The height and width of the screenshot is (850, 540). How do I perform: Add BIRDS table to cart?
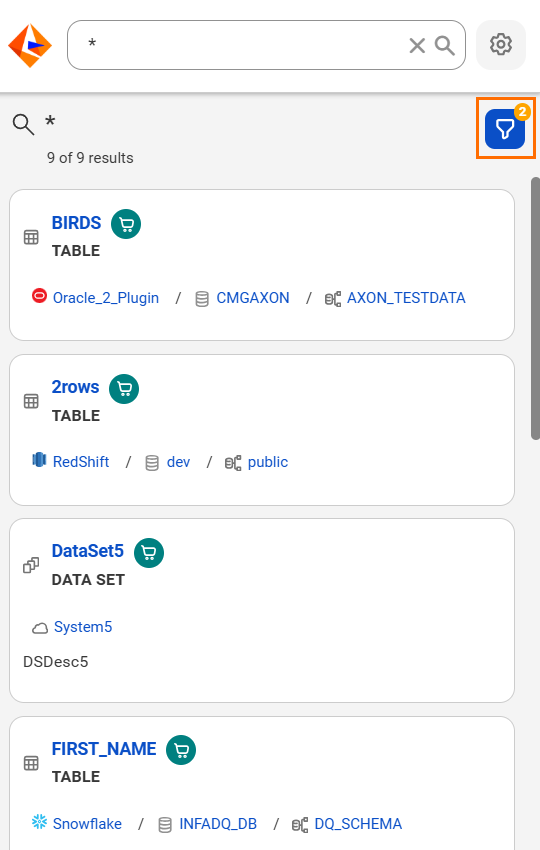126,224
